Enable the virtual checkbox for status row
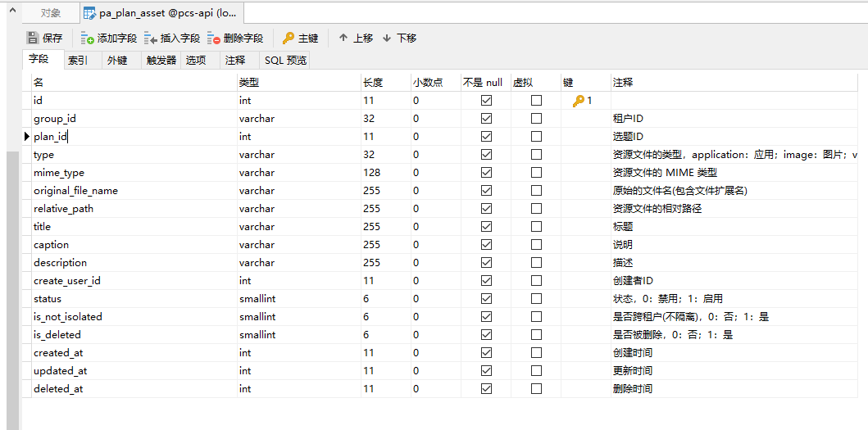868x430 pixels. (536, 299)
